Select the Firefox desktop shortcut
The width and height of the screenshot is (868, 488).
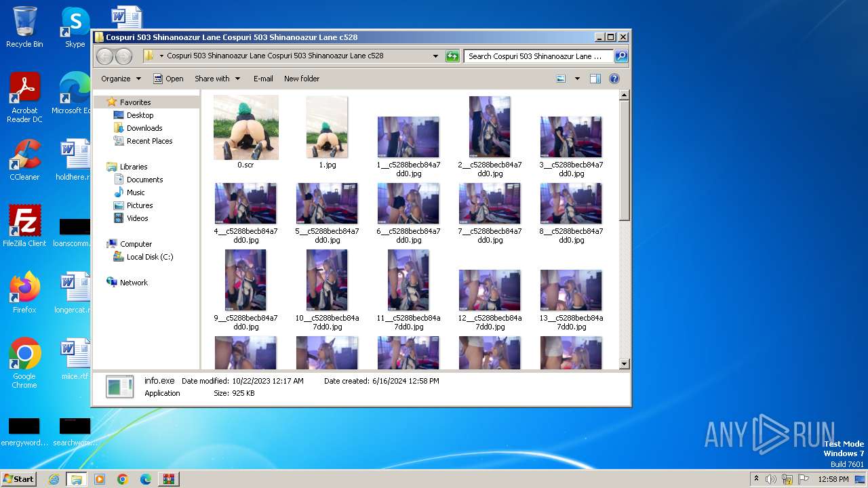[24, 293]
